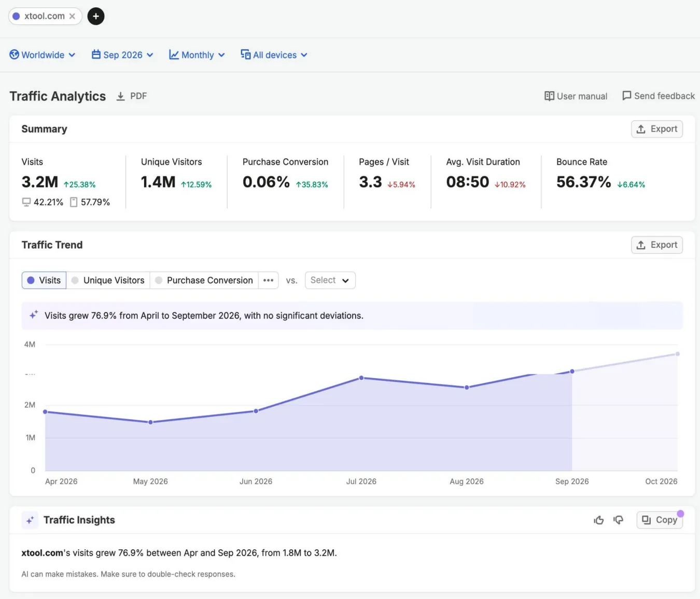
Task: Click the Pages / Visit value 3.3
Action: 370,182
